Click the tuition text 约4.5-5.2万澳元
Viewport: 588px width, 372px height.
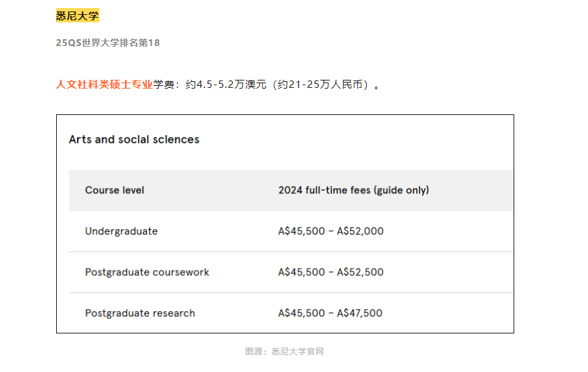coord(226,85)
